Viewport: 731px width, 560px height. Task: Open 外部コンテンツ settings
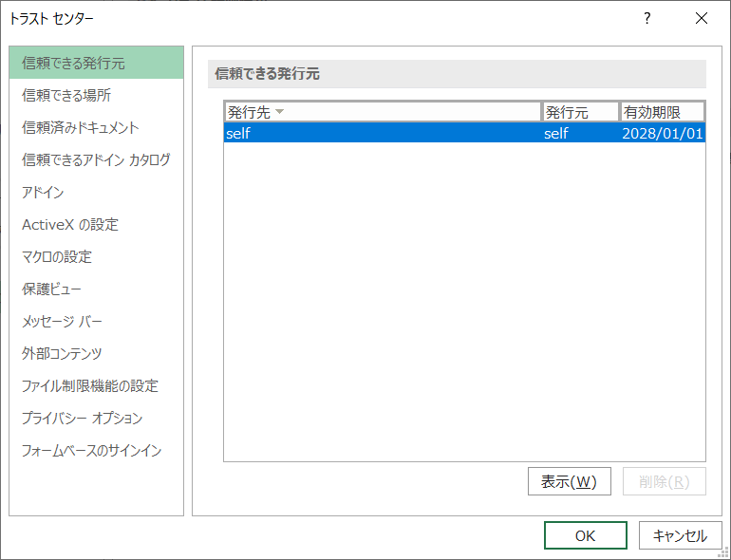click(x=96, y=353)
